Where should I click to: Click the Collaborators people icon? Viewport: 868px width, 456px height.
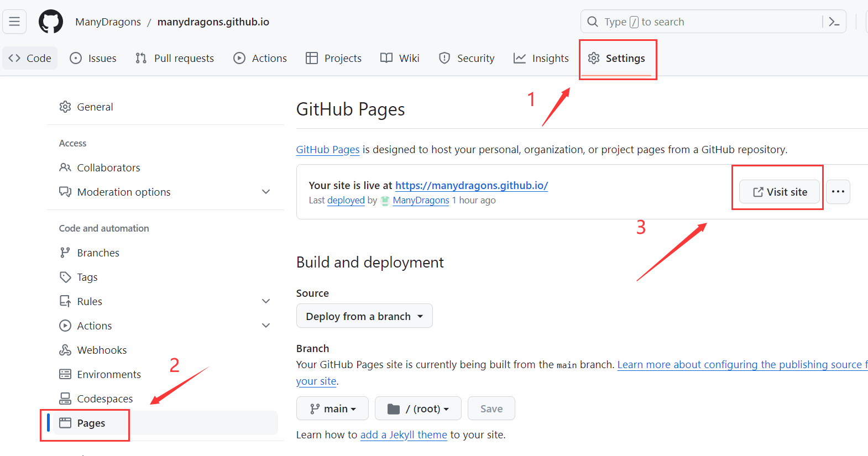65,167
